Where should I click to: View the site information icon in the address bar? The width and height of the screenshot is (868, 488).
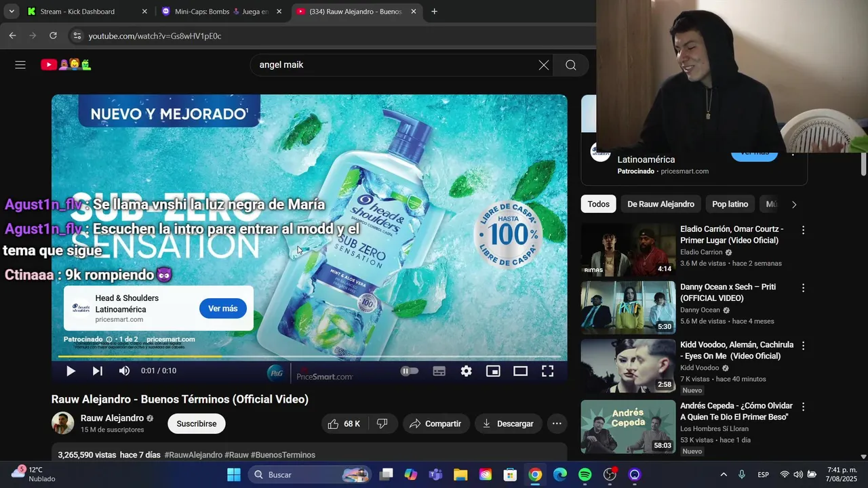click(x=77, y=36)
